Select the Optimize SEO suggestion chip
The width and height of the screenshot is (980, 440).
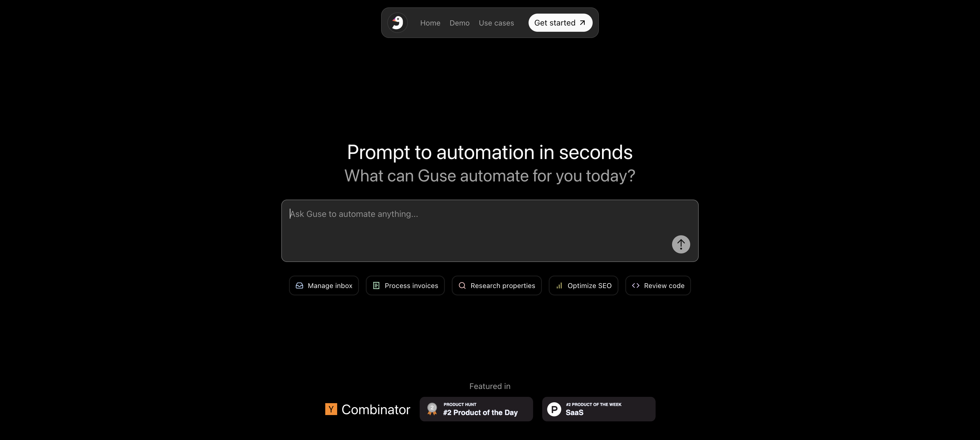click(583, 285)
